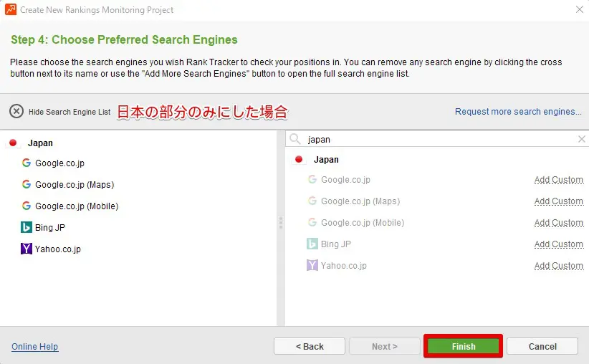Select Google.co.jp (Maps) in the left list

75,184
